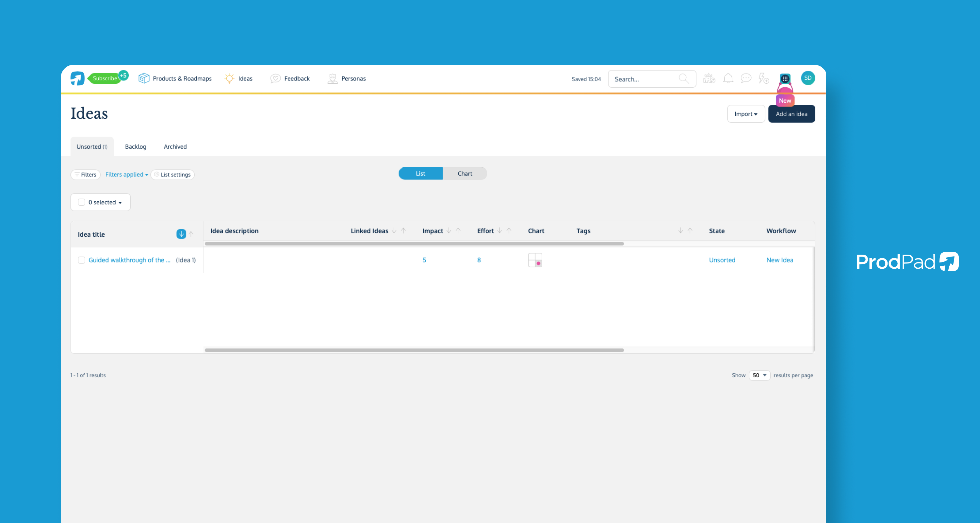Open the Archived tab
Image resolution: width=980 pixels, height=523 pixels.
click(175, 146)
